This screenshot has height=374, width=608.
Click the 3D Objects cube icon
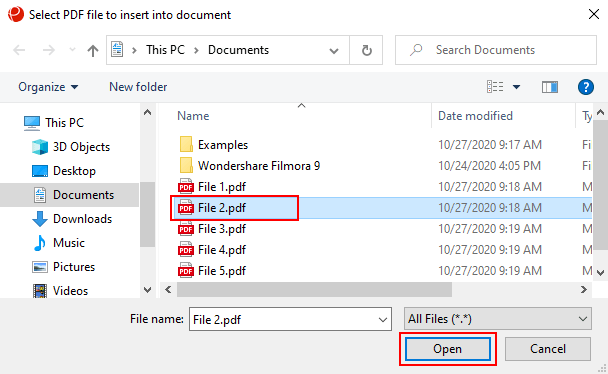click(40, 147)
